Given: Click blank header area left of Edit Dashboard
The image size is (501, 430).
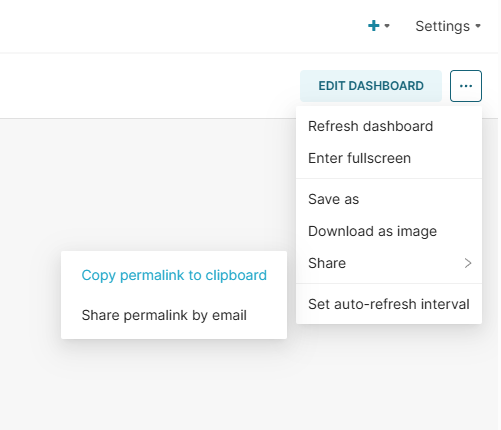Looking at the screenshot, I should point(150,86).
